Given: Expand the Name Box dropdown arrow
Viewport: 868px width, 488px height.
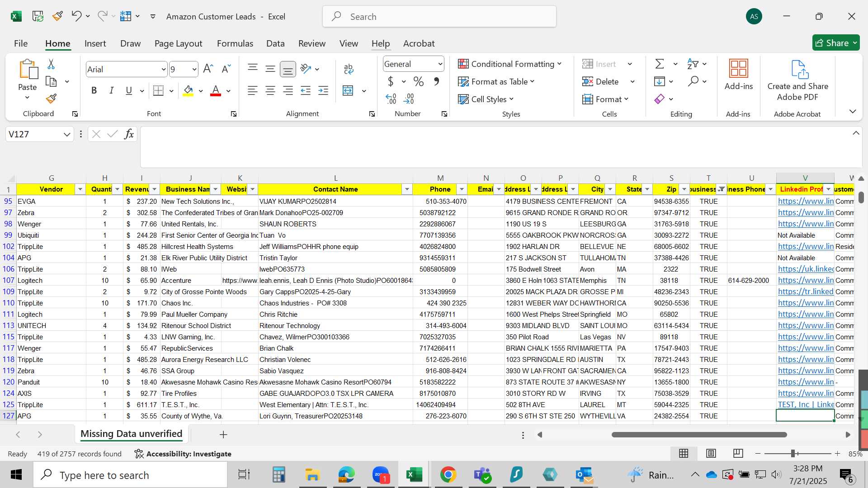Looking at the screenshot, I should coord(67,134).
